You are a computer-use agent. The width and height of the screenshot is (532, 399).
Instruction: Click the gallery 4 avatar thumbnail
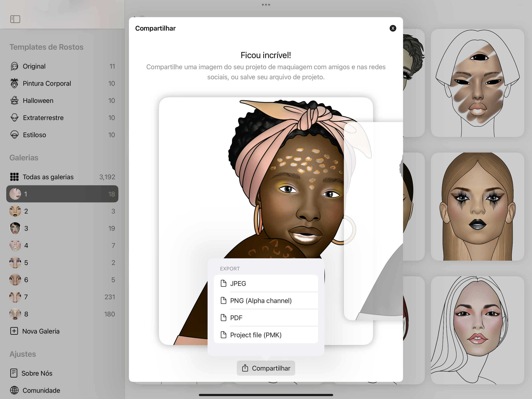click(15, 245)
